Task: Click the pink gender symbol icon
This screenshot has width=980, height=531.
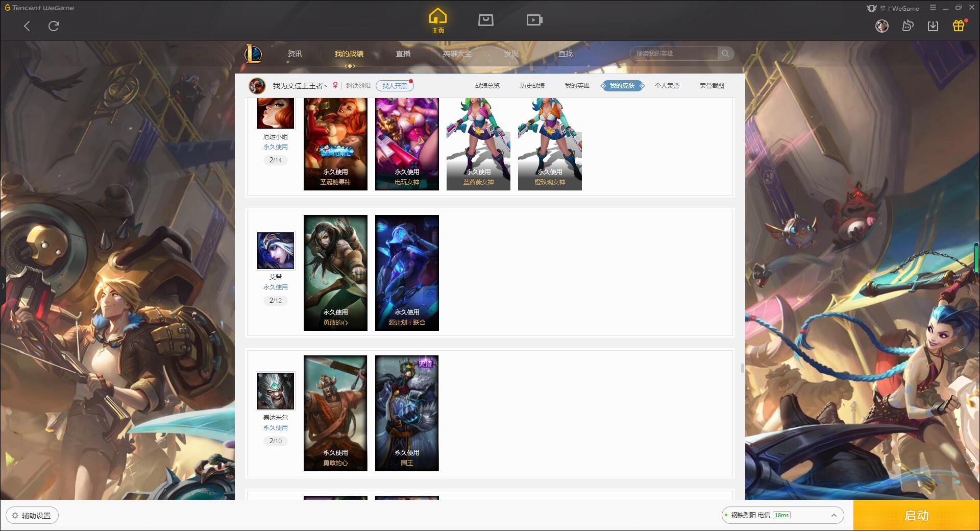Action: click(x=335, y=86)
